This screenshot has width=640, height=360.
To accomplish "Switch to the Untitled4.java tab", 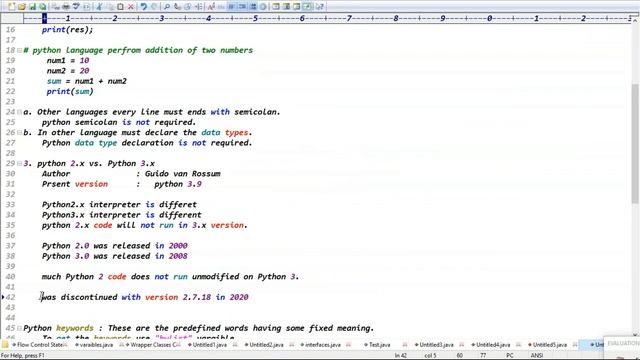I will tap(493, 345).
